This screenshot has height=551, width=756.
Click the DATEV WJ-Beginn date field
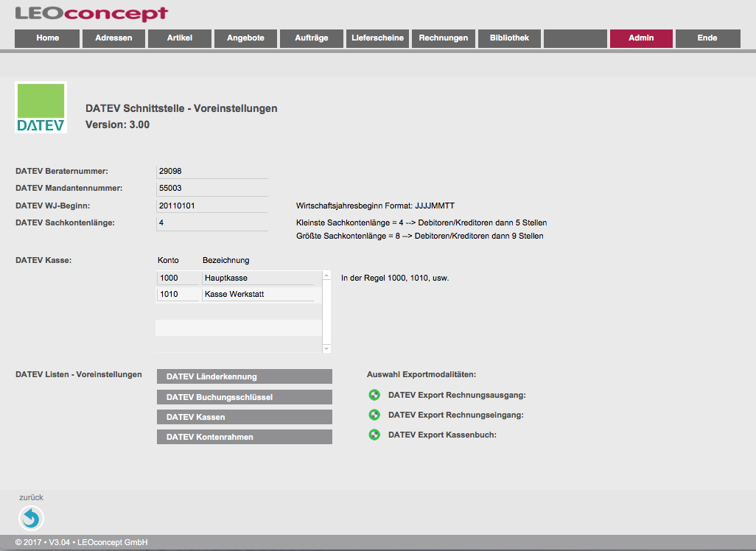pyautogui.click(x=212, y=206)
